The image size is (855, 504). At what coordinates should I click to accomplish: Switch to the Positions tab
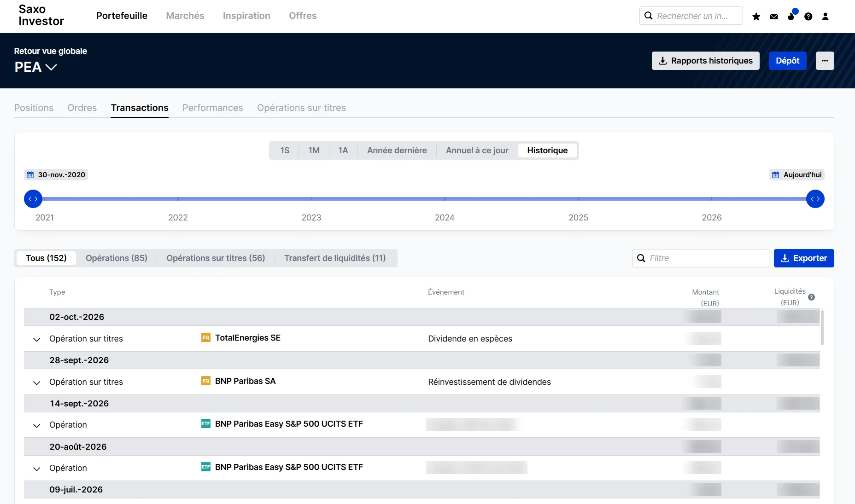tap(34, 108)
